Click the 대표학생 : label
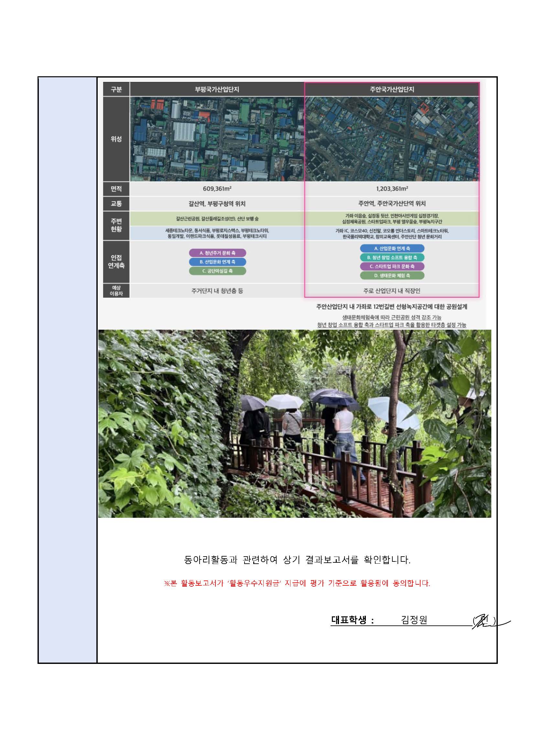Viewport: 535px width, 756px height. tap(353, 620)
